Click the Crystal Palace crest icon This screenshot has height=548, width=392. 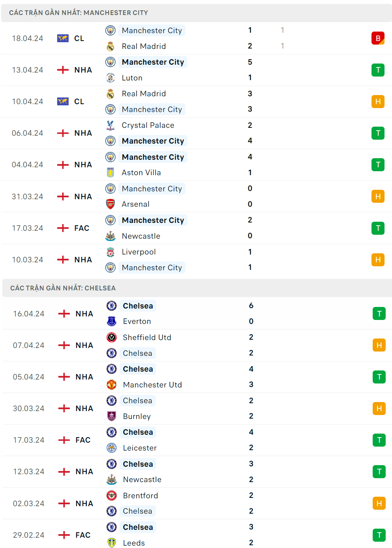coord(110,125)
